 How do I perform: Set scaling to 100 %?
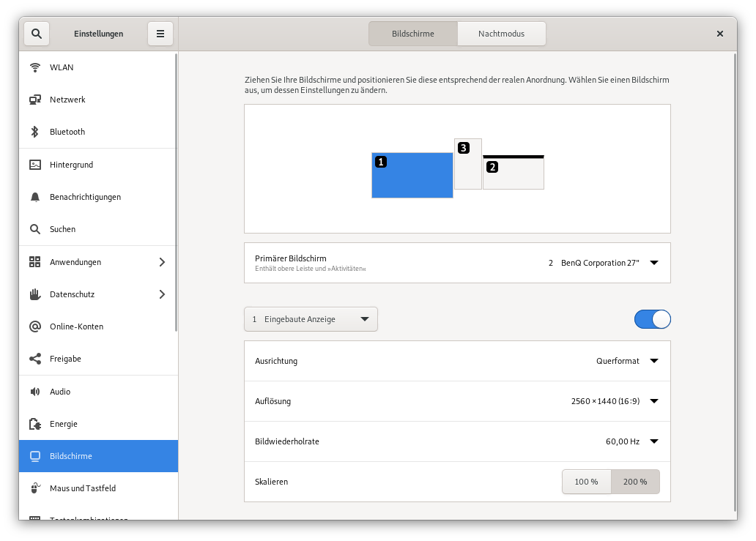(586, 482)
